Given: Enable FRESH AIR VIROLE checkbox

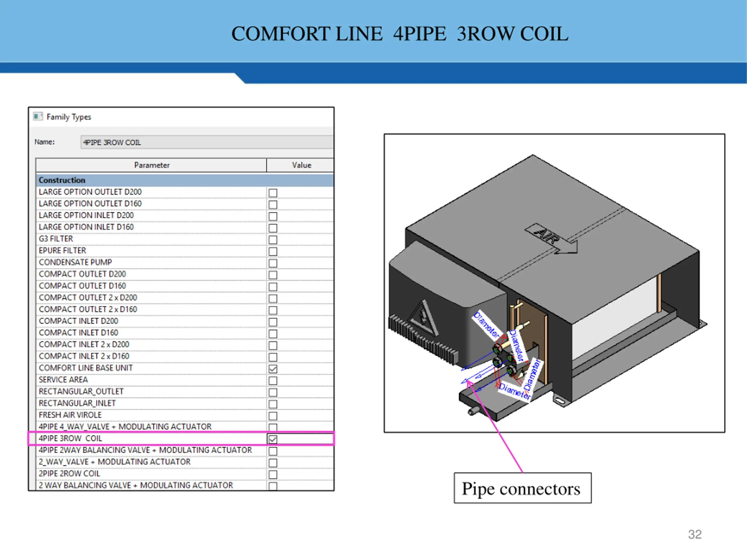Looking at the screenshot, I should pos(273,416).
